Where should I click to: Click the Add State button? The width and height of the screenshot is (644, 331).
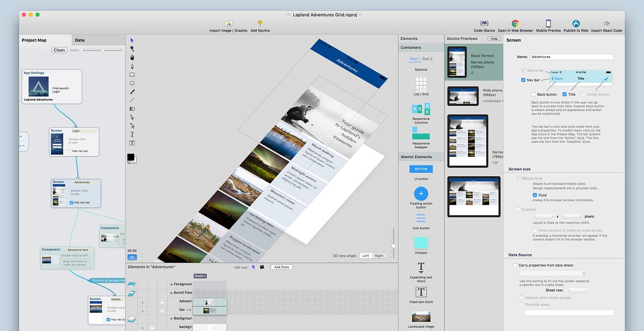pyautogui.click(x=282, y=267)
